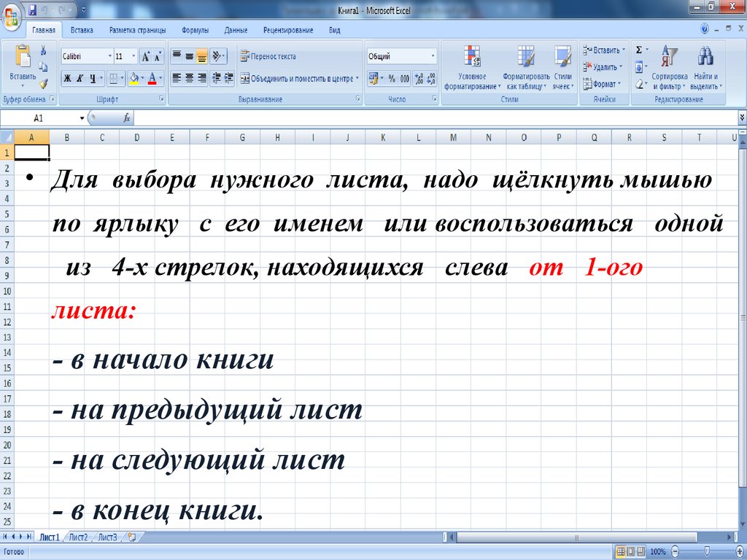Decrease font size with the small A
Viewport: 747px width, 560px height.
[158, 57]
